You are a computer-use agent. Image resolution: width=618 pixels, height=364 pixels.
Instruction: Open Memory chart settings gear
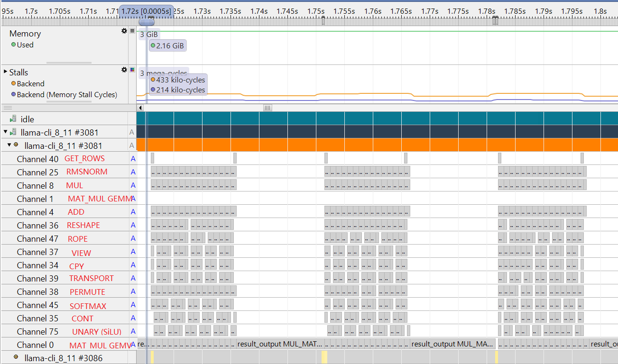click(x=124, y=31)
